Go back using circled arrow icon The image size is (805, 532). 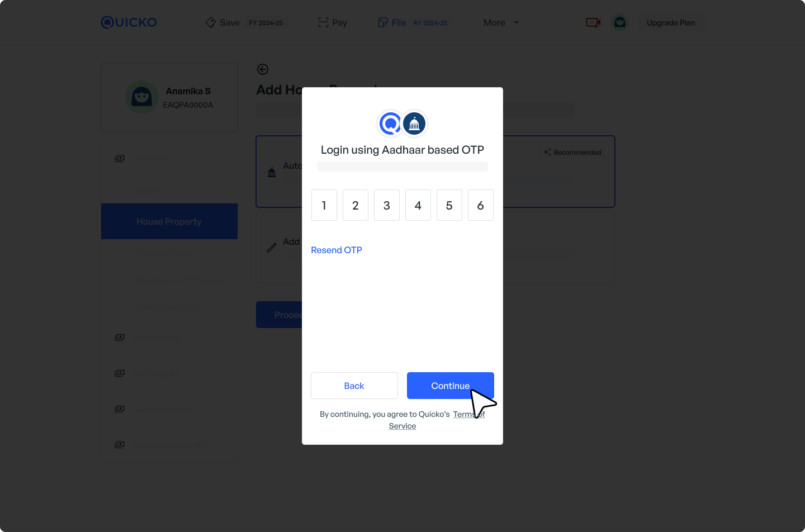coord(263,69)
